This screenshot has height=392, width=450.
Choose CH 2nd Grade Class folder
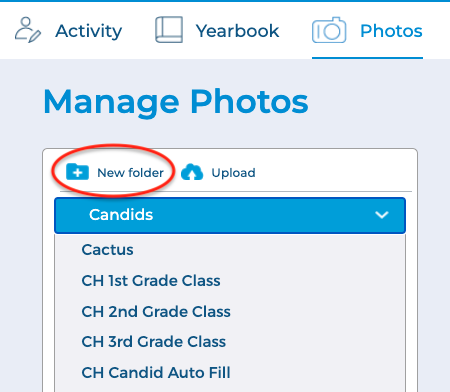click(156, 312)
